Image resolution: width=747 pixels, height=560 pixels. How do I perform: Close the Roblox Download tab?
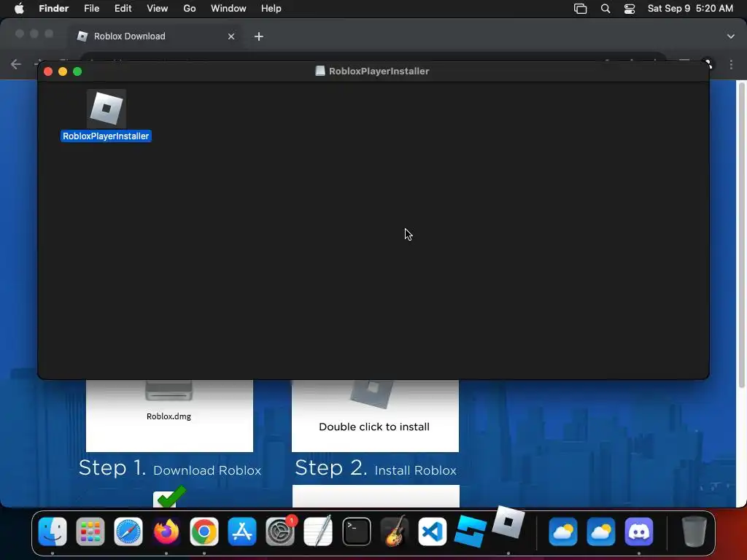click(x=231, y=36)
